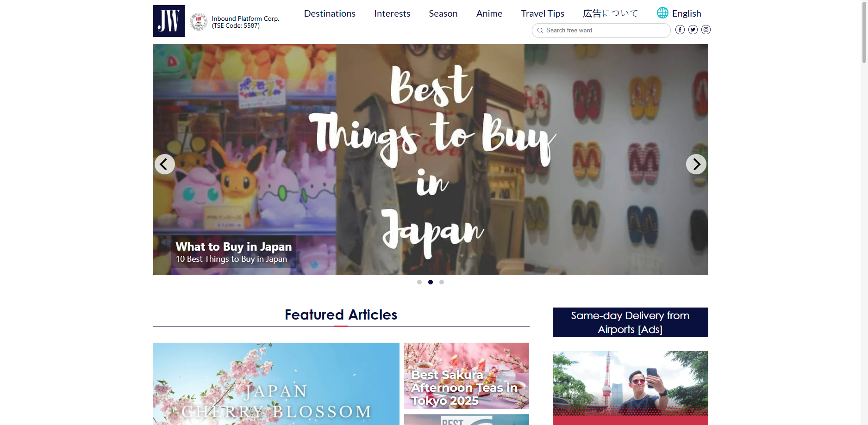Click the page vertical scrollbar thumb
The height and width of the screenshot is (425, 868).
click(864, 31)
